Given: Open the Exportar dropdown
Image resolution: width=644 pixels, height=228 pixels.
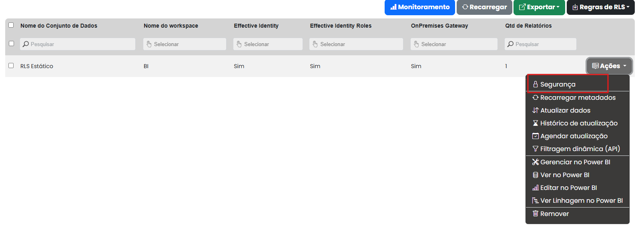Looking at the screenshot, I should 539,7.
